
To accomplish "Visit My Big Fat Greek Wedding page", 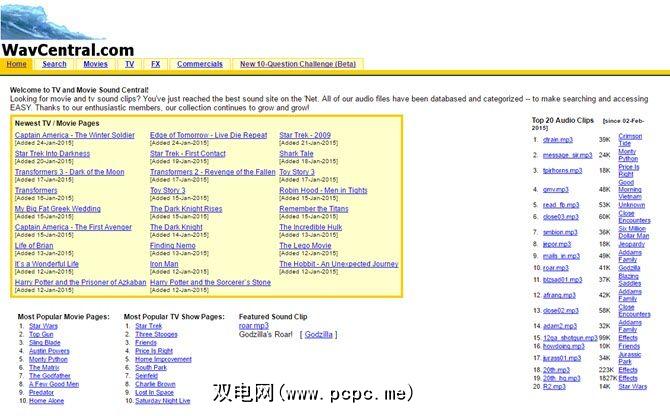I will [58, 208].
